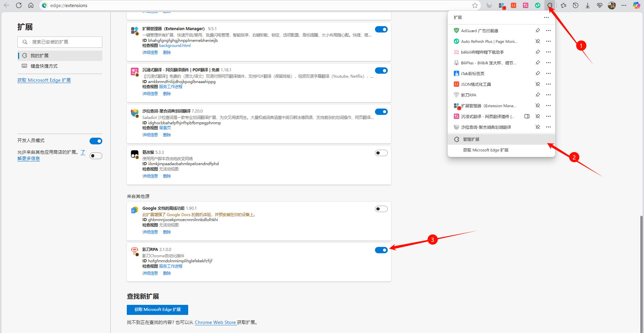Open the user profile avatar
The image size is (644, 333).
612,5
